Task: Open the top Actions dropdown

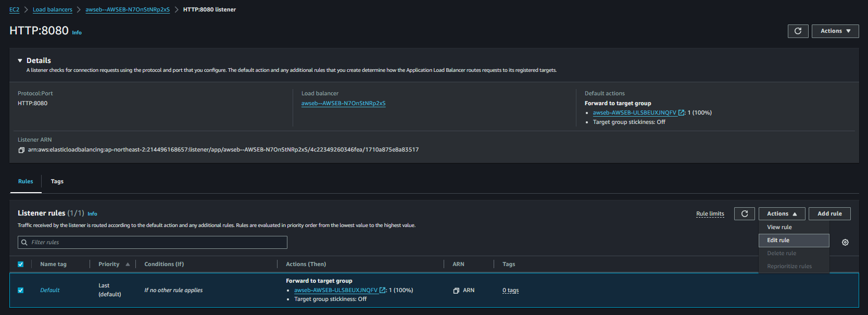Action: (835, 31)
